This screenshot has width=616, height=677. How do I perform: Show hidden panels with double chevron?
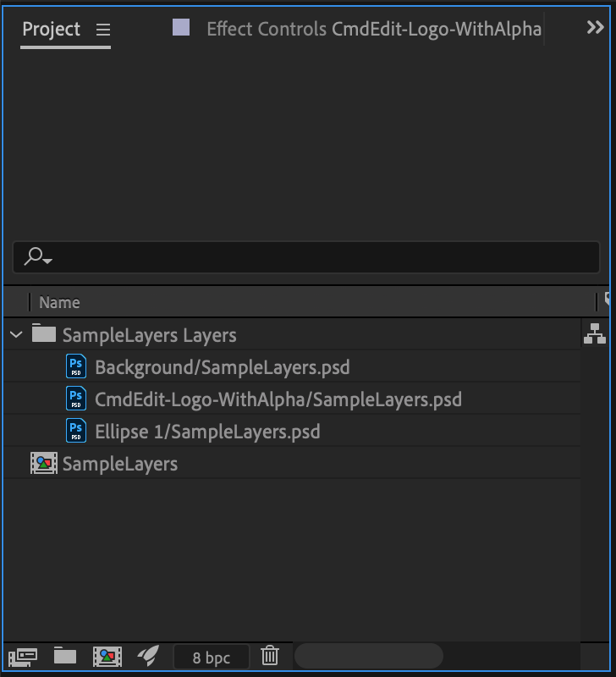tap(595, 28)
